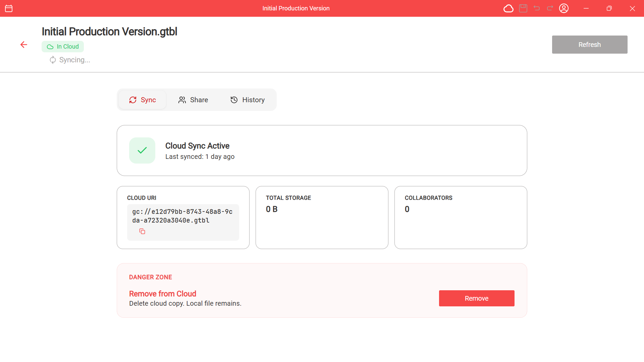Click the Collaborators card
This screenshot has height=362, width=644.
tap(461, 217)
